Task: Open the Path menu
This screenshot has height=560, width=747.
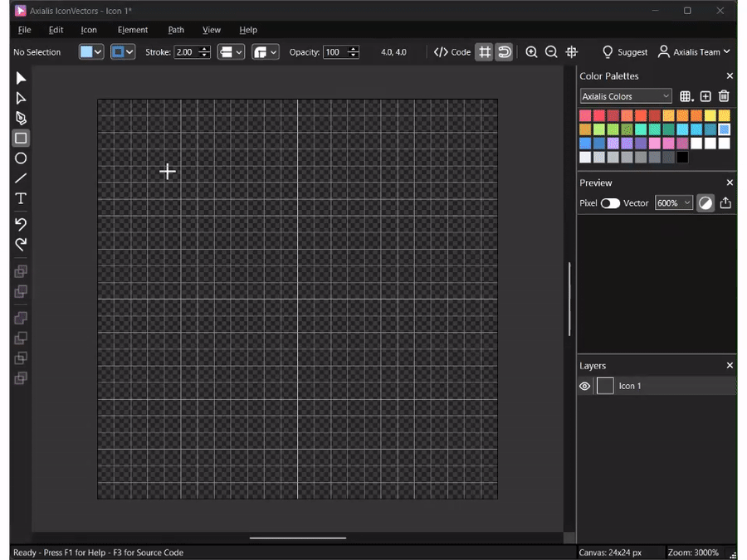Action: [x=176, y=30]
